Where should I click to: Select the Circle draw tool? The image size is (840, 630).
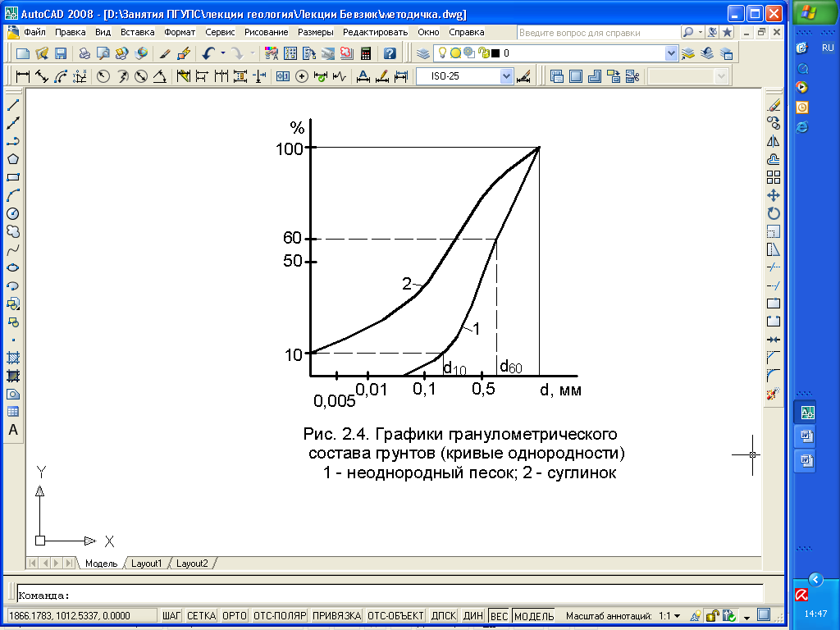click(13, 214)
